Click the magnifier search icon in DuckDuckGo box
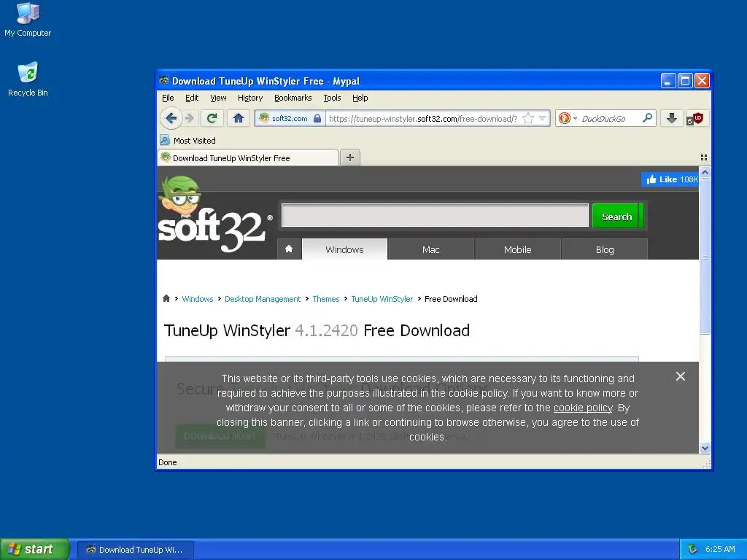 [648, 118]
